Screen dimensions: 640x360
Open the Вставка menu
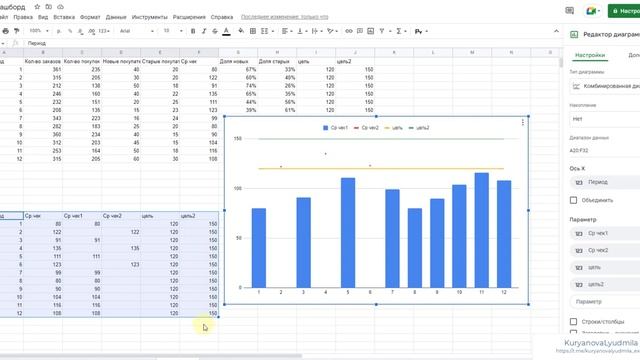(x=64, y=17)
